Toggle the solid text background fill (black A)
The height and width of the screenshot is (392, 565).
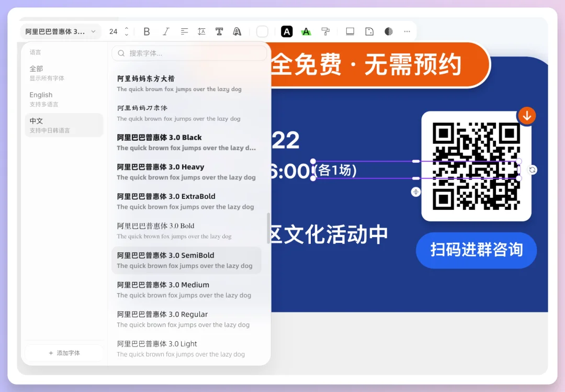tap(287, 31)
